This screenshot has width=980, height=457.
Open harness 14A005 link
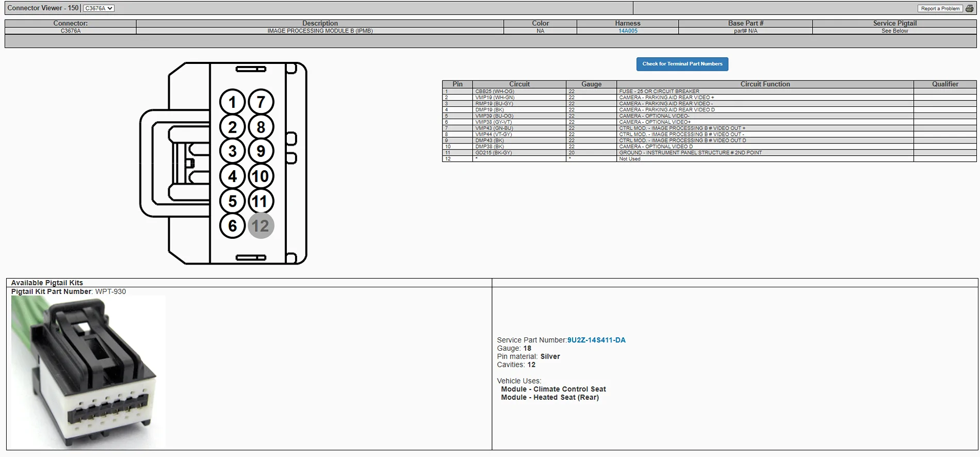pos(628,31)
